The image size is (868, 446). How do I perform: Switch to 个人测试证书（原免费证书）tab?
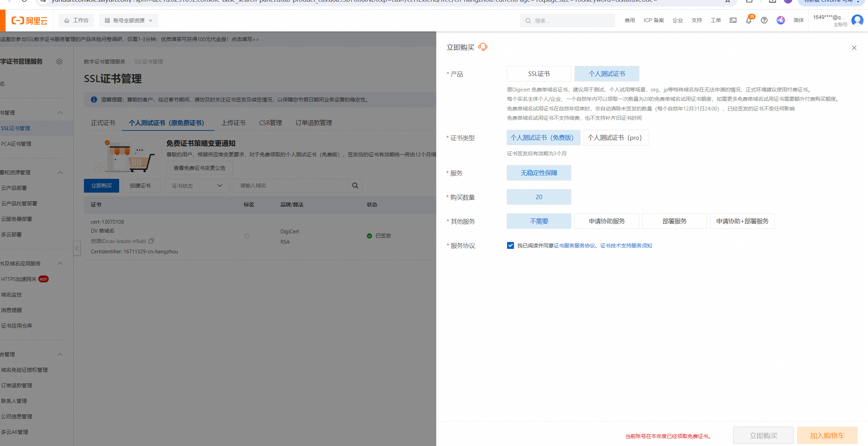pyautogui.click(x=168, y=123)
